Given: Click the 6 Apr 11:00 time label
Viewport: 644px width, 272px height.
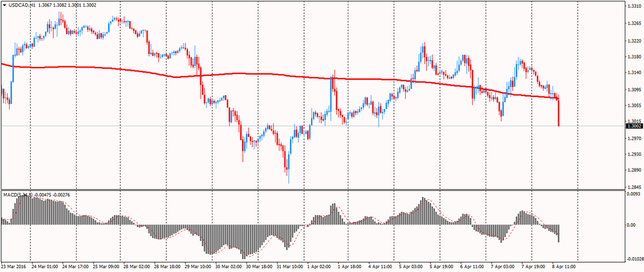Looking at the screenshot, I should coord(473,266).
